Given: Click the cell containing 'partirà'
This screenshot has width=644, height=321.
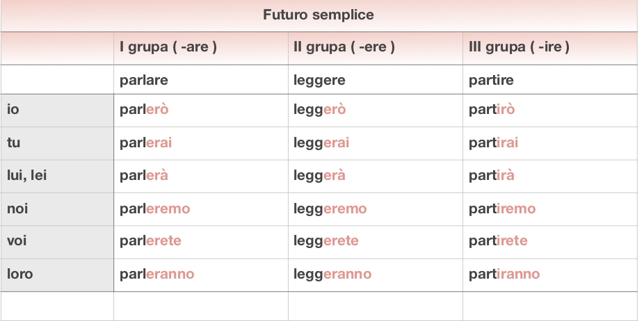Looking at the screenshot, I should [492, 176].
